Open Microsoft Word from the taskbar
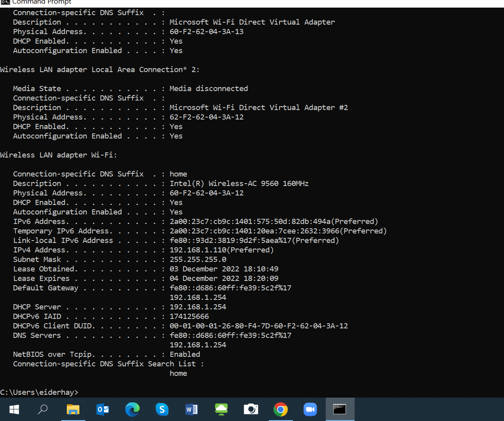This screenshot has height=421, width=504. [x=192, y=409]
